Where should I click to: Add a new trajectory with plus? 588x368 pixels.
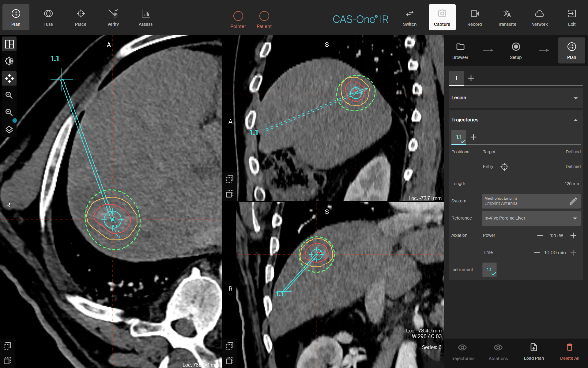(x=473, y=137)
